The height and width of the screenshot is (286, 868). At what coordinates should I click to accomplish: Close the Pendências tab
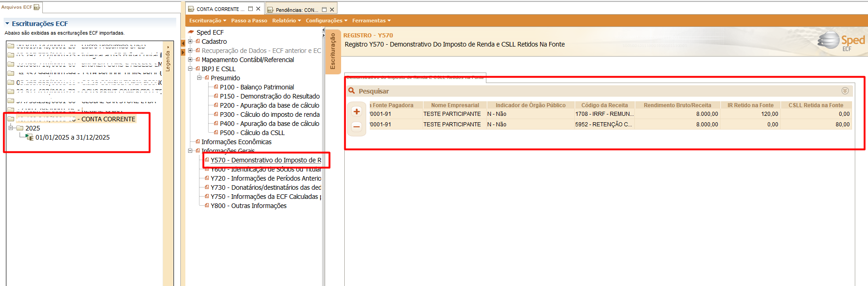click(x=332, y=10)
